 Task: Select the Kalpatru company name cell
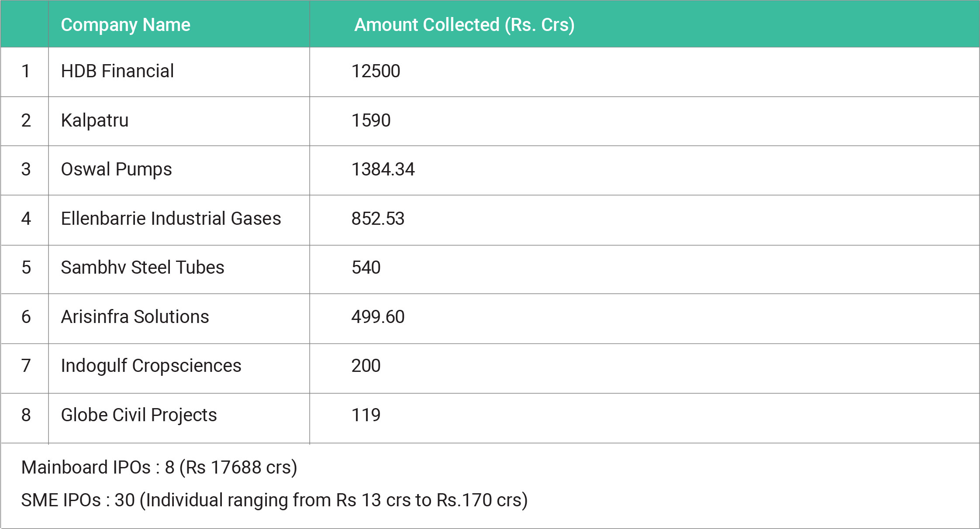[x=95, y=120]
